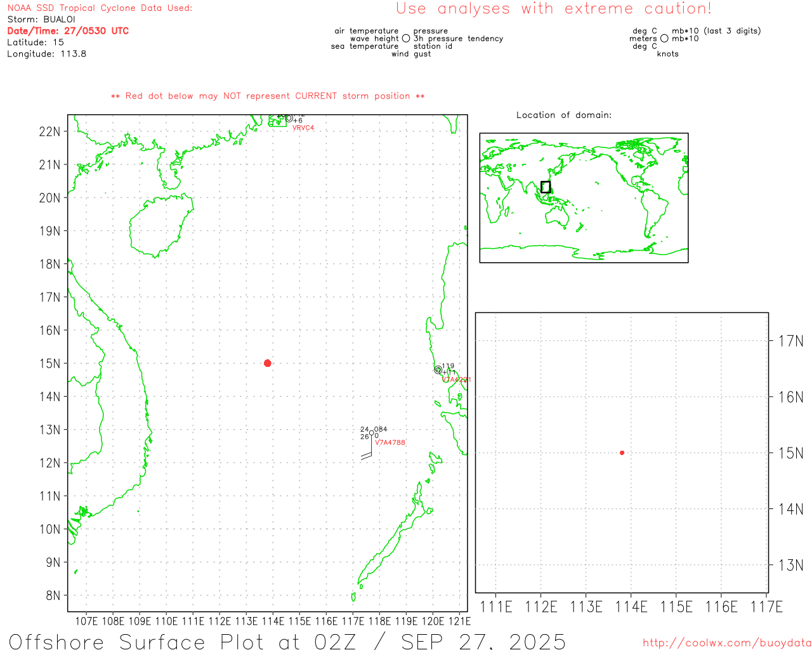This screenshot has height=650, width=812.
Task: Click the red station id label VRVC4
Action: 303,128
